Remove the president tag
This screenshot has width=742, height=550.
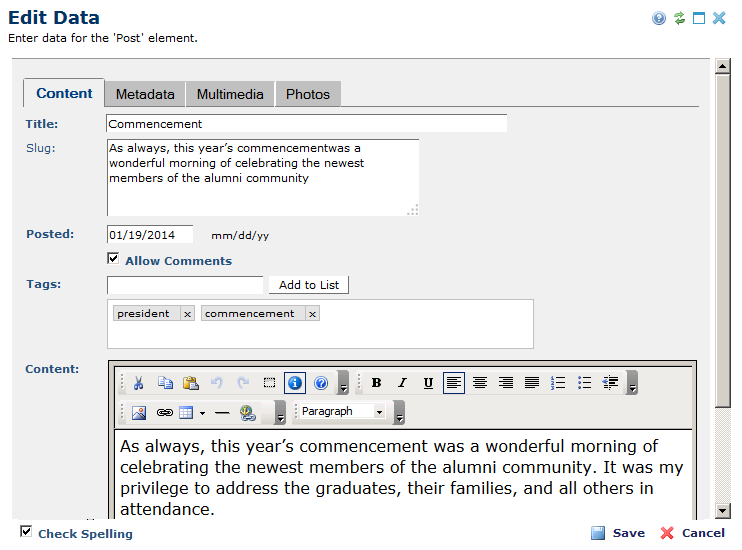pos(187,314)
